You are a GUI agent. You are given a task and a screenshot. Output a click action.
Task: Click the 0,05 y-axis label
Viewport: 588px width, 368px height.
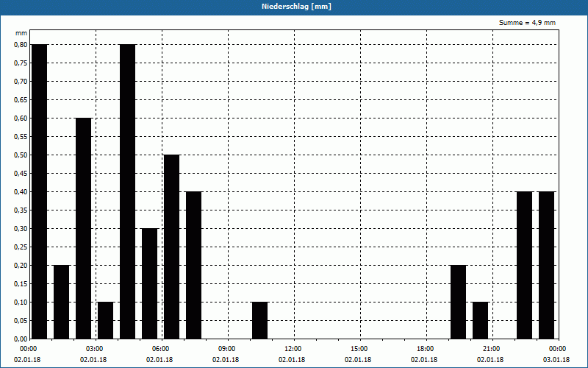point(21,321)
